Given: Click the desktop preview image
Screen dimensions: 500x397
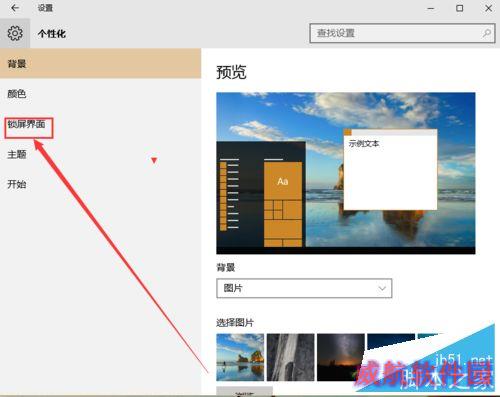Looking at the screenshot, I should point(346,173).
